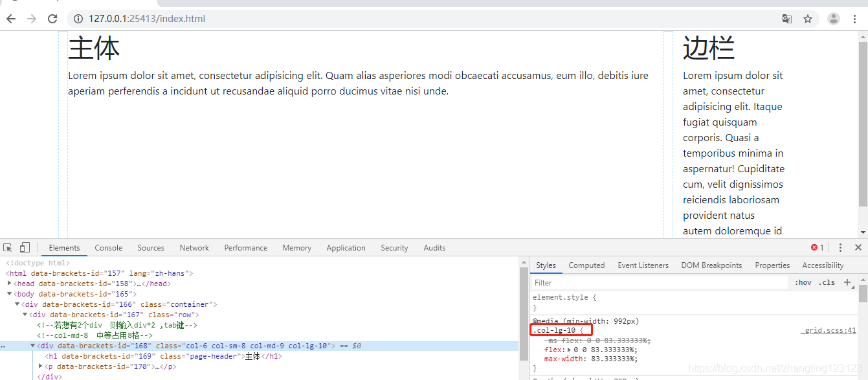868x380 pixels.
Task: Open the Accessibility sidebar tab
Action: 823,265
